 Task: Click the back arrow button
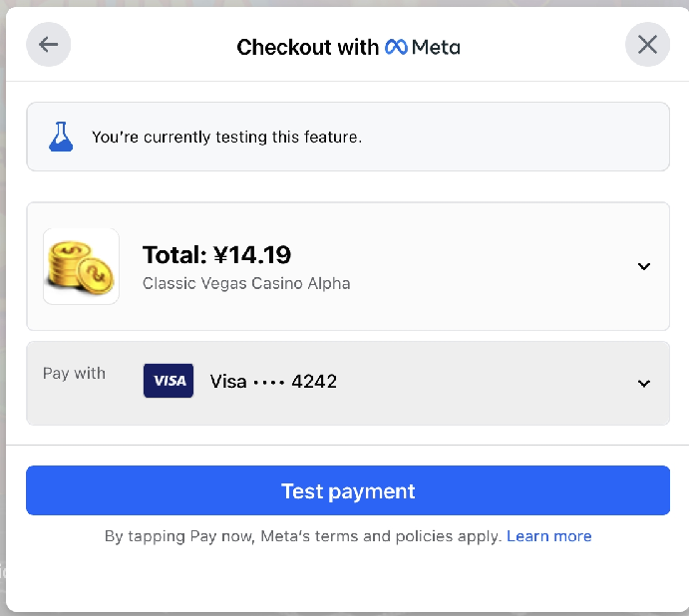(49, 45)
